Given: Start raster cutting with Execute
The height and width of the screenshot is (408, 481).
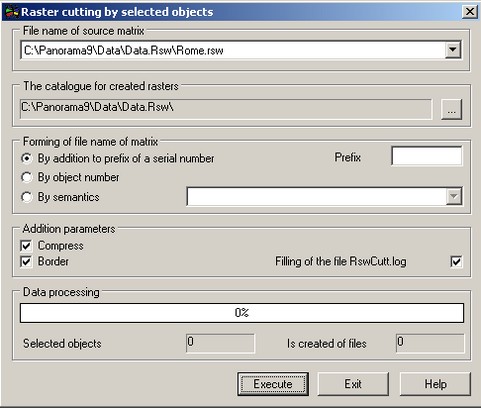Looking at the screenshot, I should tap(273, 384).
